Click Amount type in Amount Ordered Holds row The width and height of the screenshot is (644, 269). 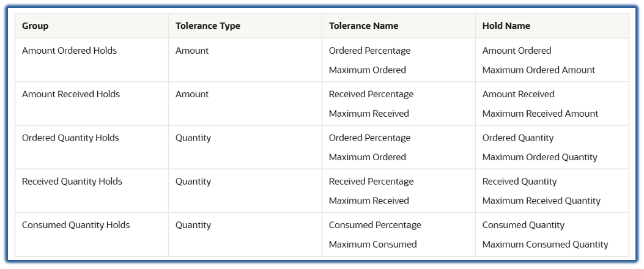tap(192, 51)
